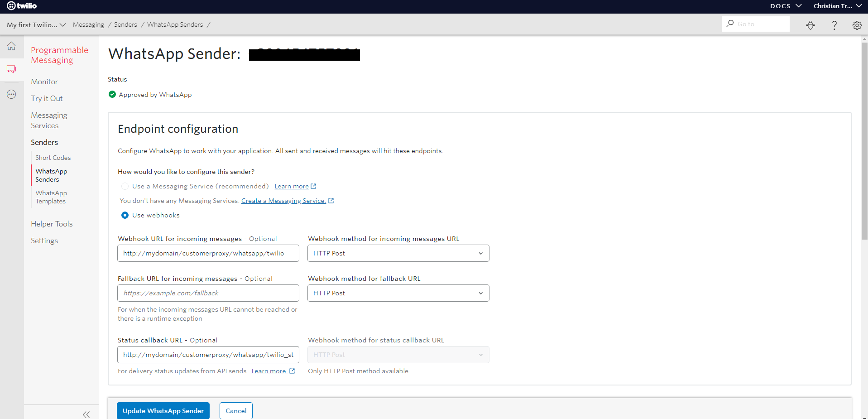Image resolution: width=868 pixels, height=419 pixels.
Task: Click Create a Messaging Service link
Action: [283, 201]
